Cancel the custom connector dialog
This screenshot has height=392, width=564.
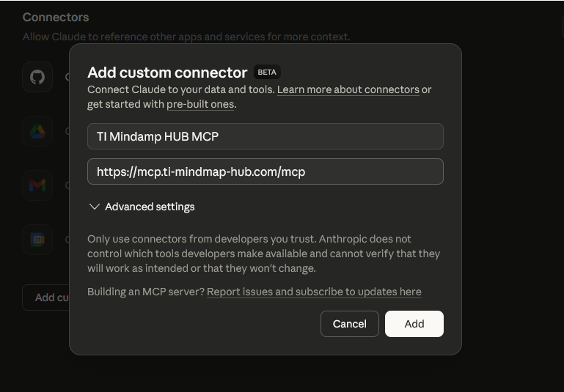(x=349, y=324)
